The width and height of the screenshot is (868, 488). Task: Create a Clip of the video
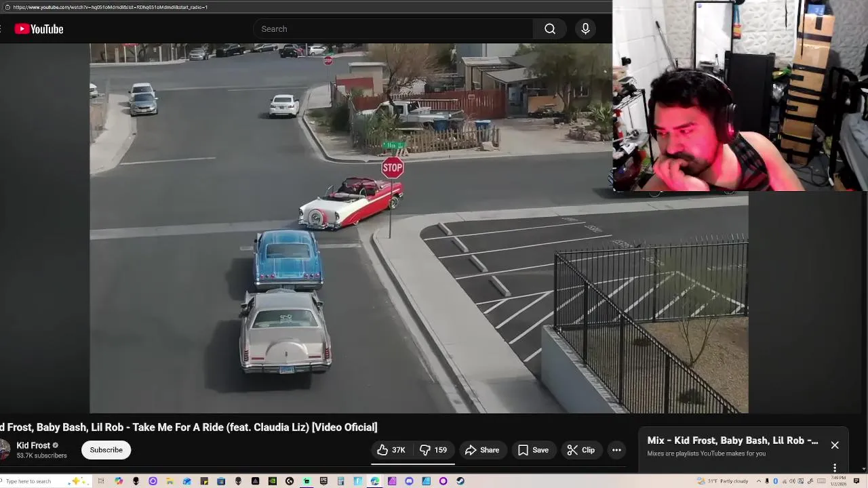click(x=581, y=450)
